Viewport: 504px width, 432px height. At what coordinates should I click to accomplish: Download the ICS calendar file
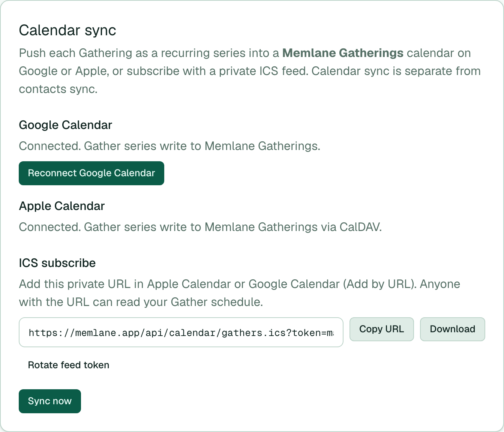coord(453,329)
